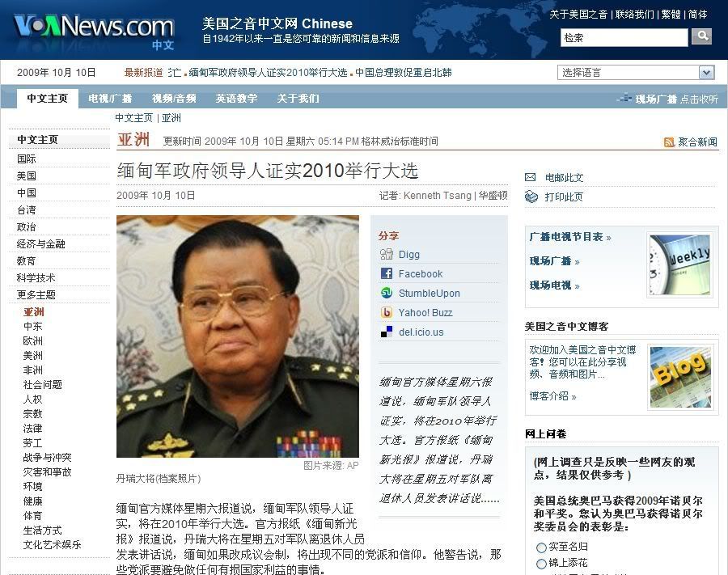
Task: Click the Blog thumbnail image
Action: (680, 378)
